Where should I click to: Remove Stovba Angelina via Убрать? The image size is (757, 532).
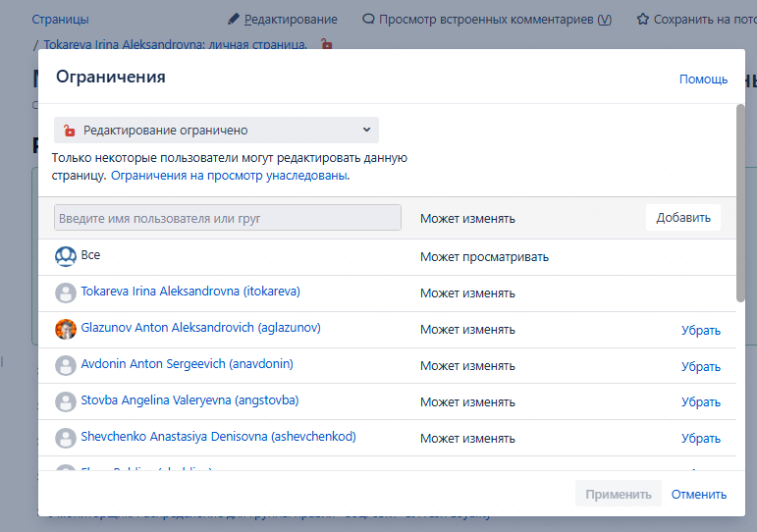pos(700,402)
